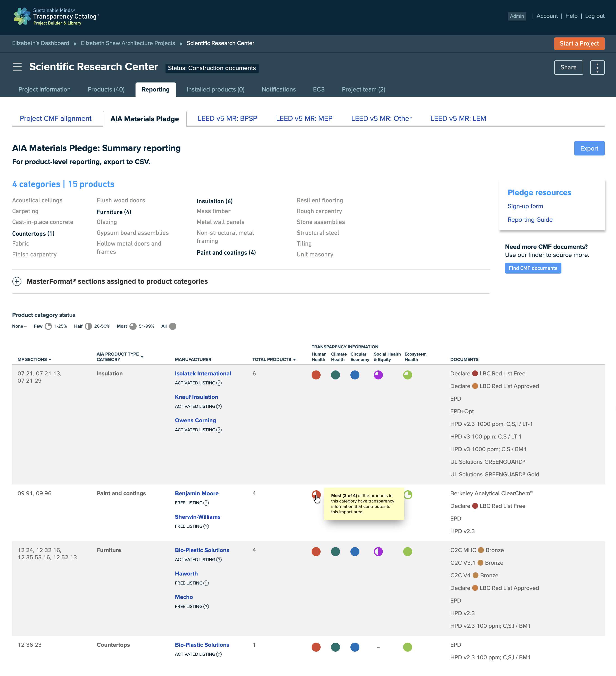Sort by AIA Product Type Category column
The width and height of the screenshot is (616, 676).
tap(120, 357)
